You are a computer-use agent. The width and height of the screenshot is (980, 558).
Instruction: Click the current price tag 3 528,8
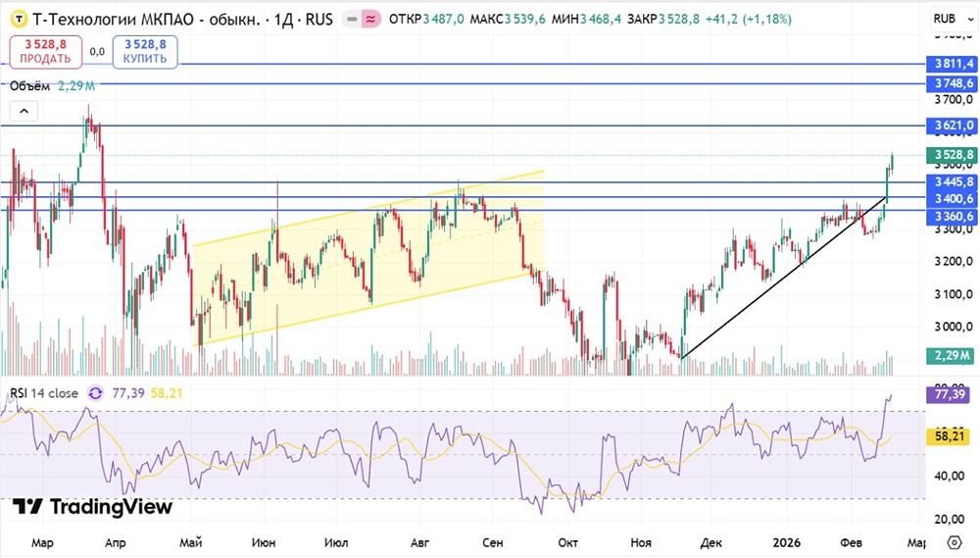(952, 155)
